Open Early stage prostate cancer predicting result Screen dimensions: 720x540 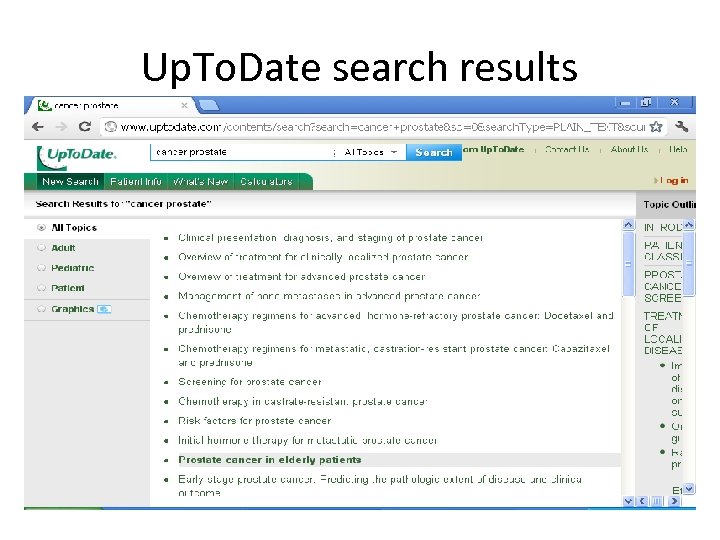pyautogui.click(x=380, y=486)
